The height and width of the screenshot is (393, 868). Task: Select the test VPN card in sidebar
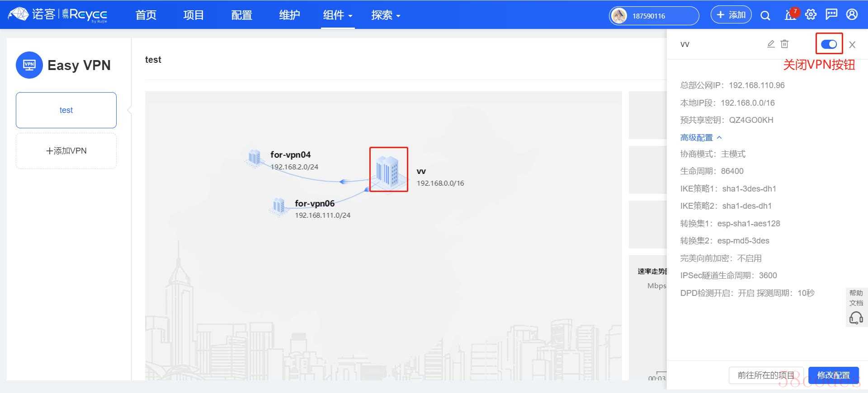(66, 110)
